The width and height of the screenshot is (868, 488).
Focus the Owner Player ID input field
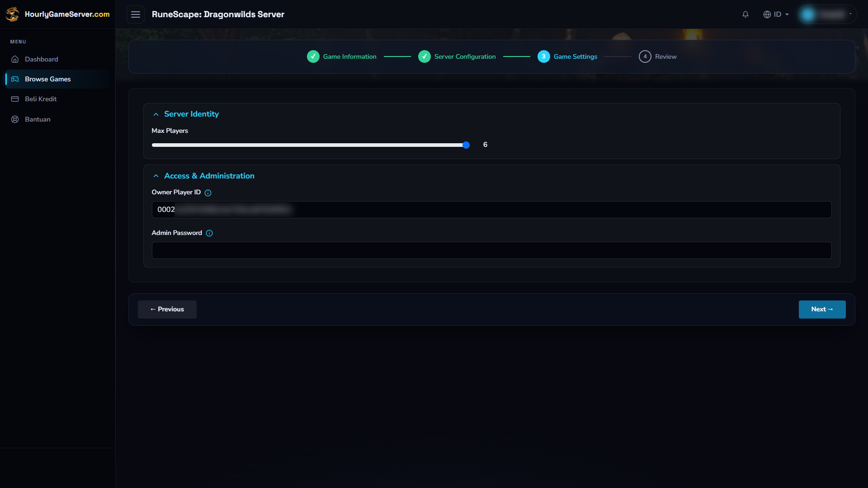point(491,210)
